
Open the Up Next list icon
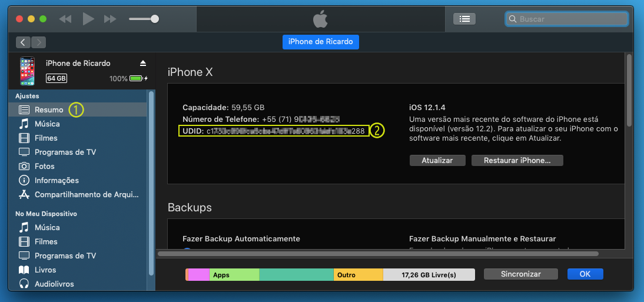point(464,19)
